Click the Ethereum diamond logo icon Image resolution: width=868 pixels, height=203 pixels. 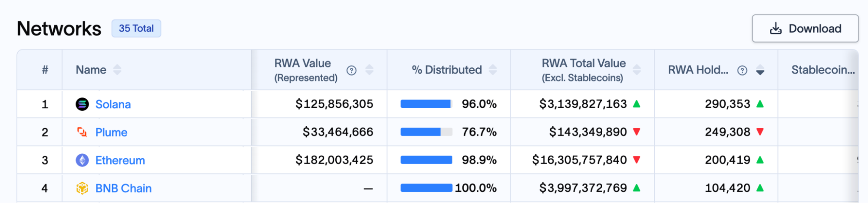coord(82,160)
